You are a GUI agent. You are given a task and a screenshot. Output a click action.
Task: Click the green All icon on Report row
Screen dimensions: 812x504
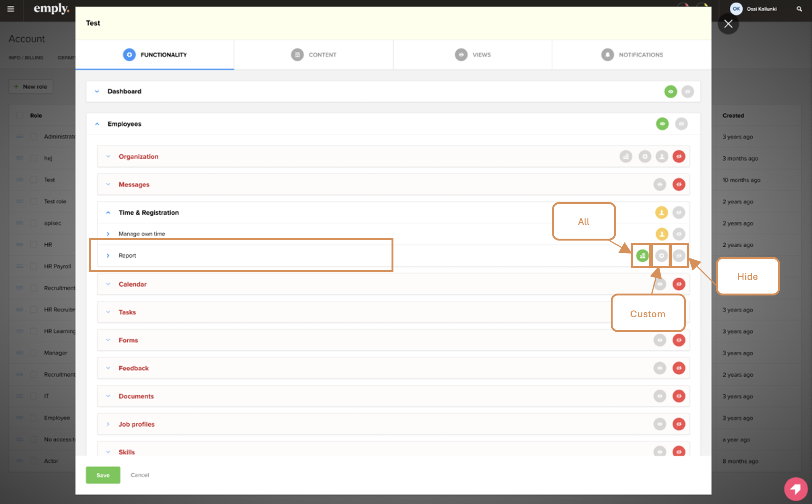[x=642, y=255]
